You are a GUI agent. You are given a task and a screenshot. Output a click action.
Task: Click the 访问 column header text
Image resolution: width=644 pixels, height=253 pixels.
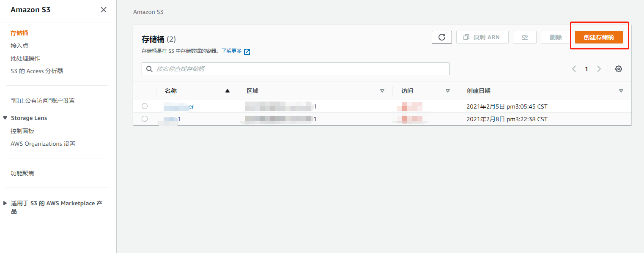point(407,91)
